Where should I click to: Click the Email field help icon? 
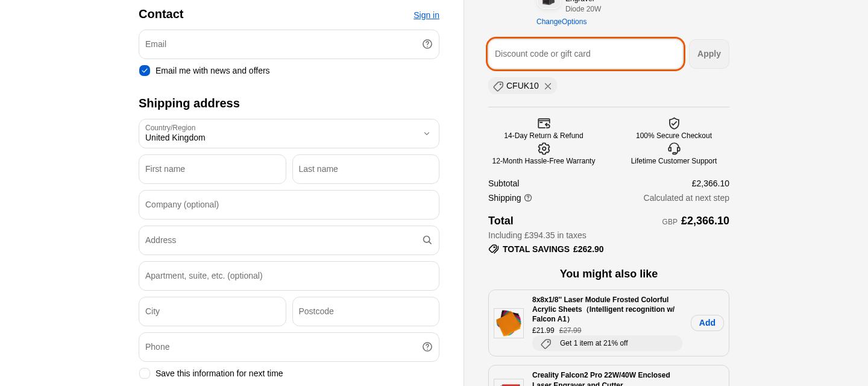[427, 44]
